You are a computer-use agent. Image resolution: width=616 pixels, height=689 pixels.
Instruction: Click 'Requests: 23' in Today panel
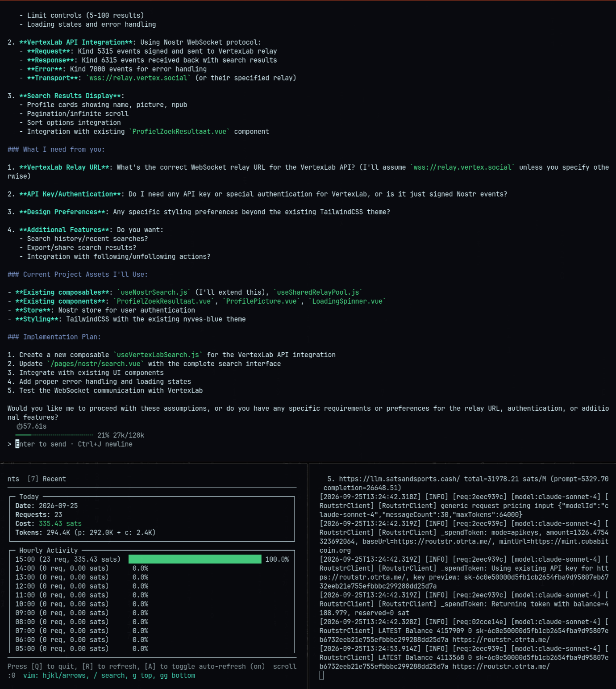tap(39, 515)
